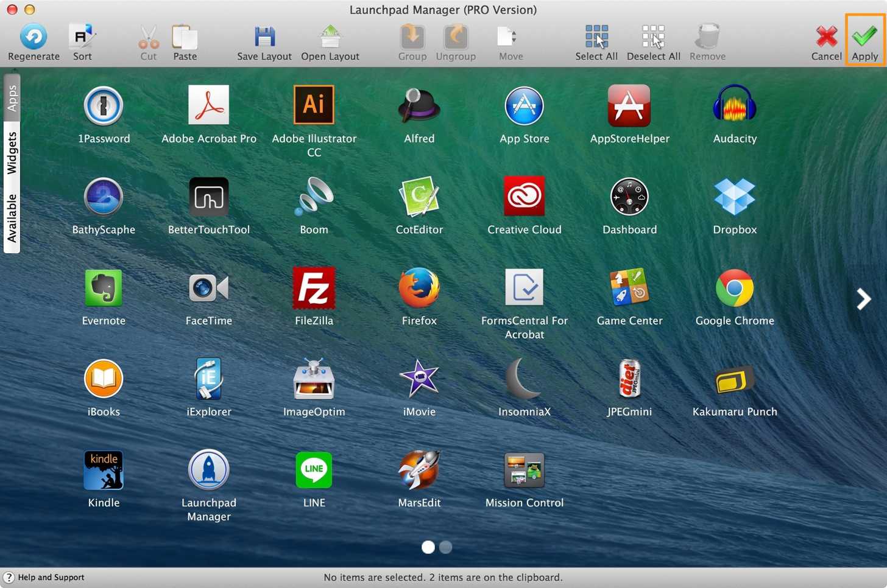Open Help and Support link
The image size is (887, 588).
pyautogui.click(x=51, y=577)
